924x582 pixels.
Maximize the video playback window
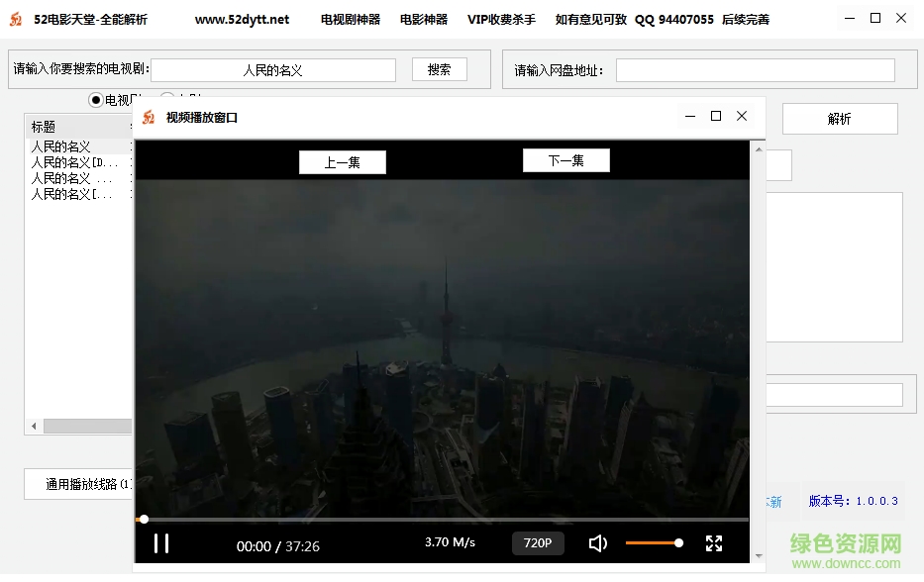coord(716,116)
